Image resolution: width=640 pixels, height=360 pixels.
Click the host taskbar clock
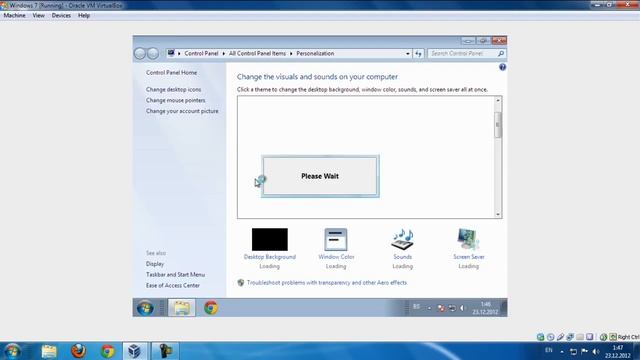point(618,351)
